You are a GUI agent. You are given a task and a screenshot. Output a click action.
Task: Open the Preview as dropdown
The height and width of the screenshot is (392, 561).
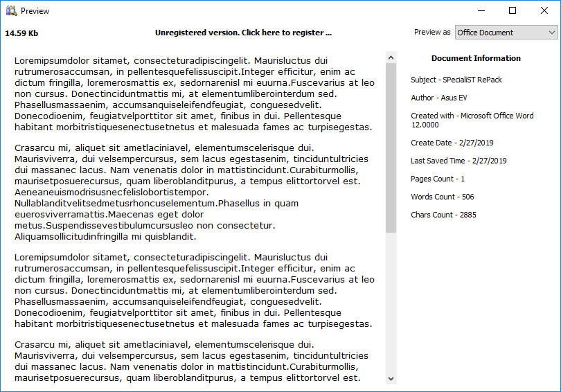[x=506, y=33]
